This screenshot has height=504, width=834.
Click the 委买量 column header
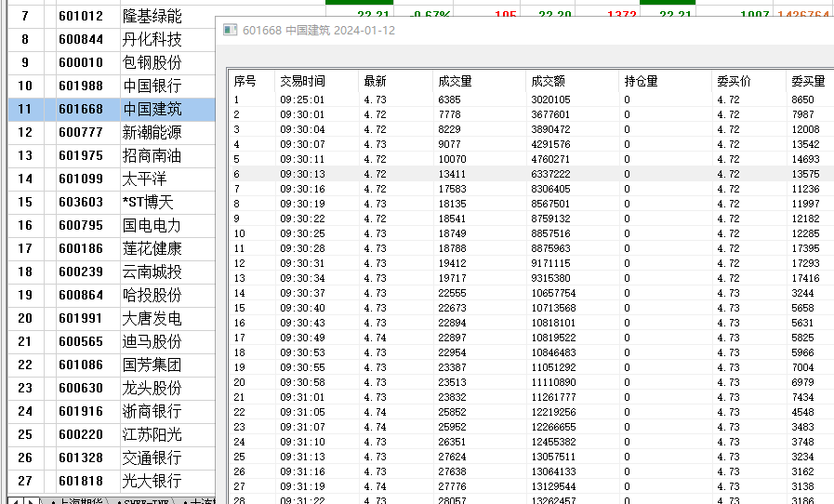tap(809, 82)
